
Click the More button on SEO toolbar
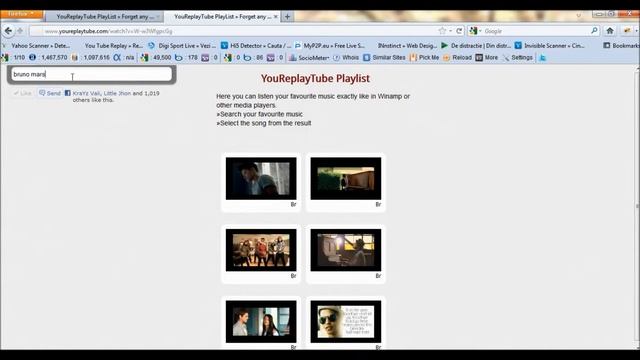pyautogui.click(x=487, y=58)
